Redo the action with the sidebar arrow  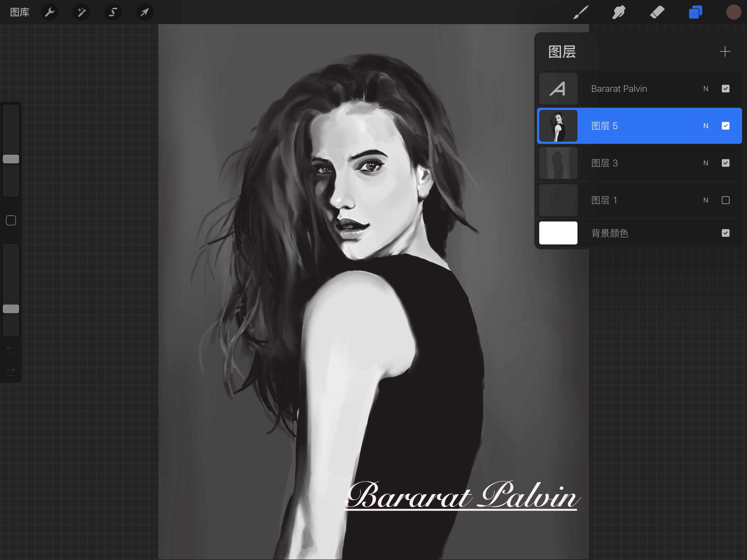(x=11, y=372)
